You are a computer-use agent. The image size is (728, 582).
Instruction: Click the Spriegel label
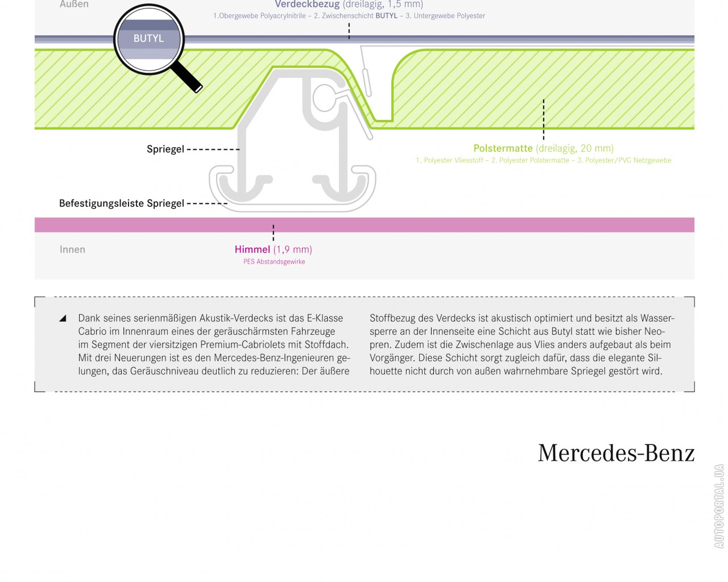[x=166, y=149]
